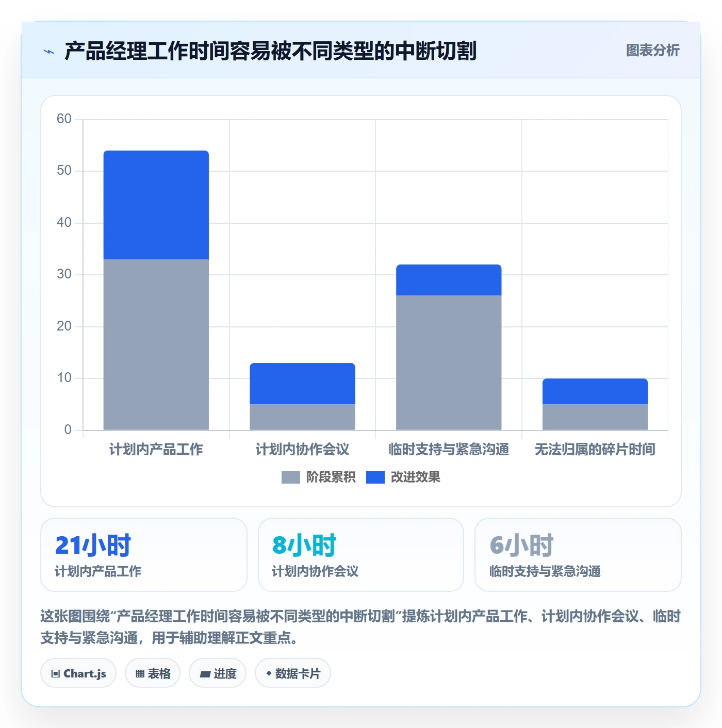
Task: Click the lightning bolt icon beside title
Action: pos(49,52)
